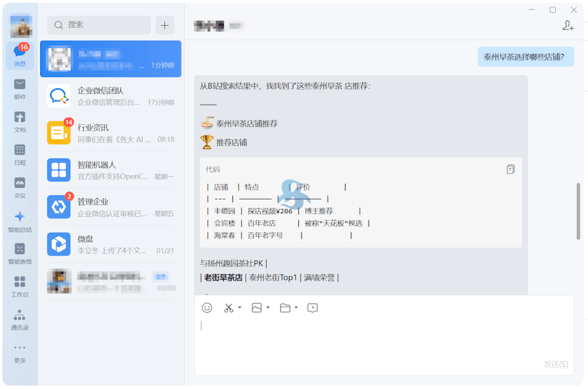Click the 微盘 avatar icon

[59, 244]
